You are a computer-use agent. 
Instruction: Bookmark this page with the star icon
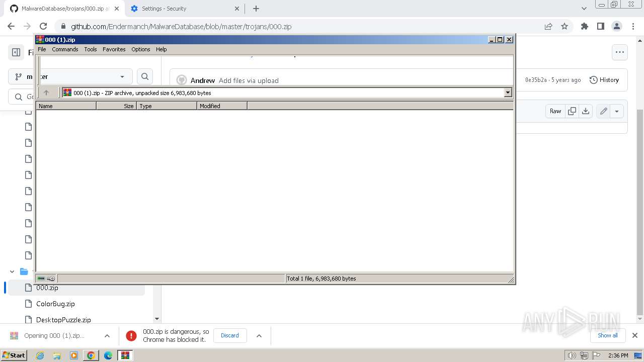pyautogui.click(x=565, y=27)
